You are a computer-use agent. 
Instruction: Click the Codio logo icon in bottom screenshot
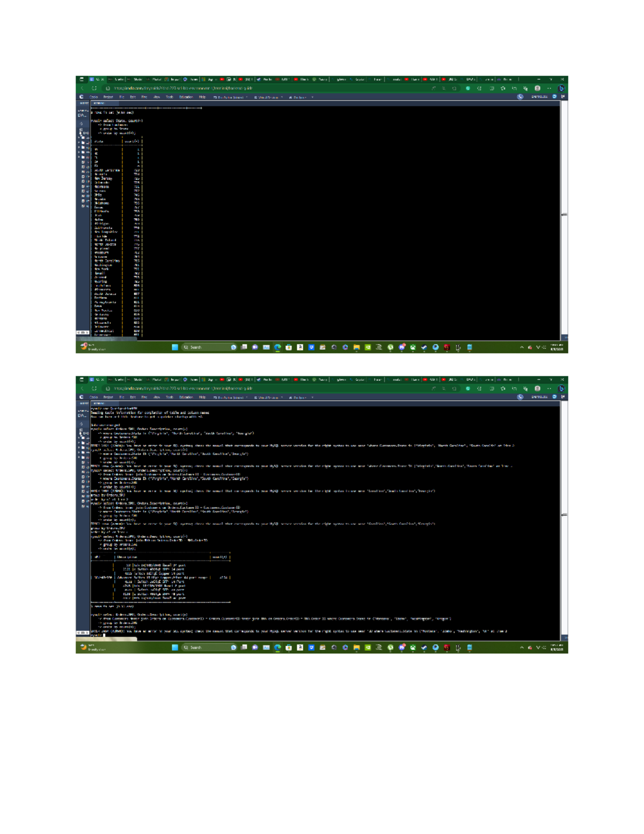tap(82, 397)
